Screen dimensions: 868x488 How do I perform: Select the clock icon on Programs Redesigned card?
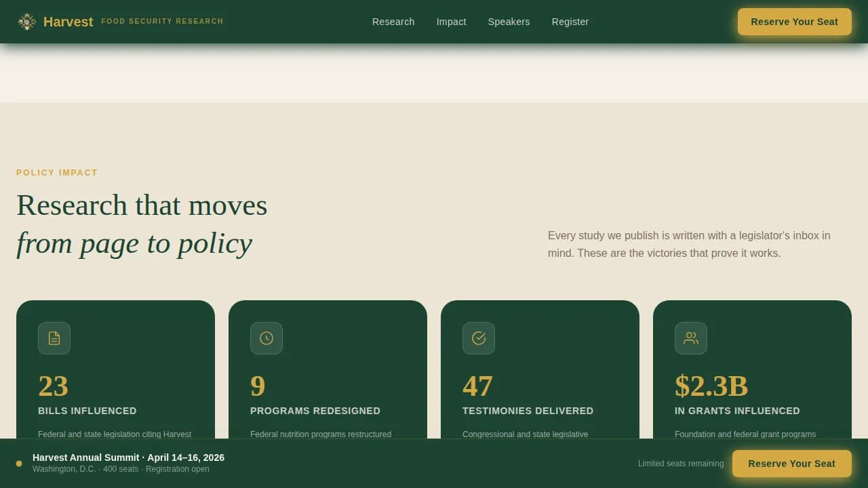point(267,338)
